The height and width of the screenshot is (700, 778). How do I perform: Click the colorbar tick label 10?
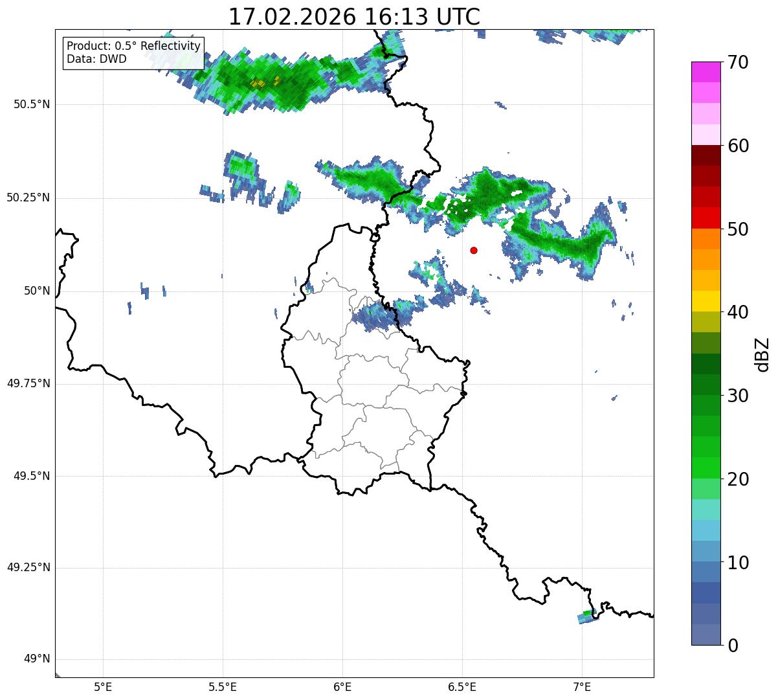point(739,562)
